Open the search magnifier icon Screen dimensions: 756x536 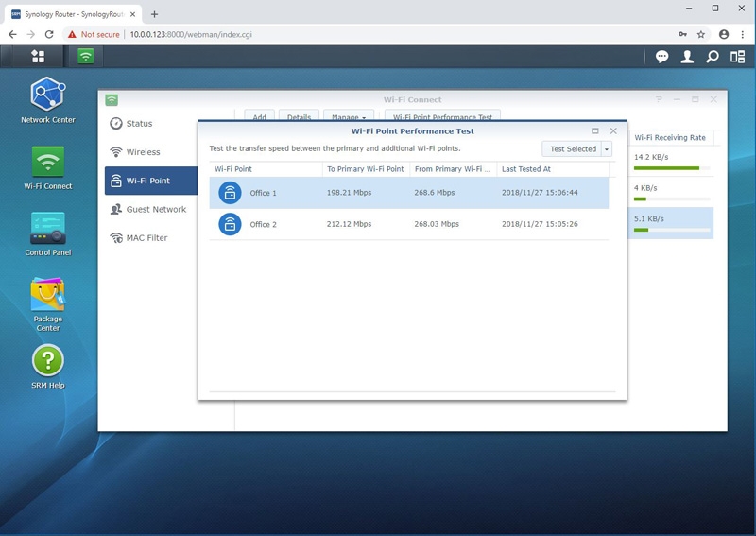(x=713, y=57)
